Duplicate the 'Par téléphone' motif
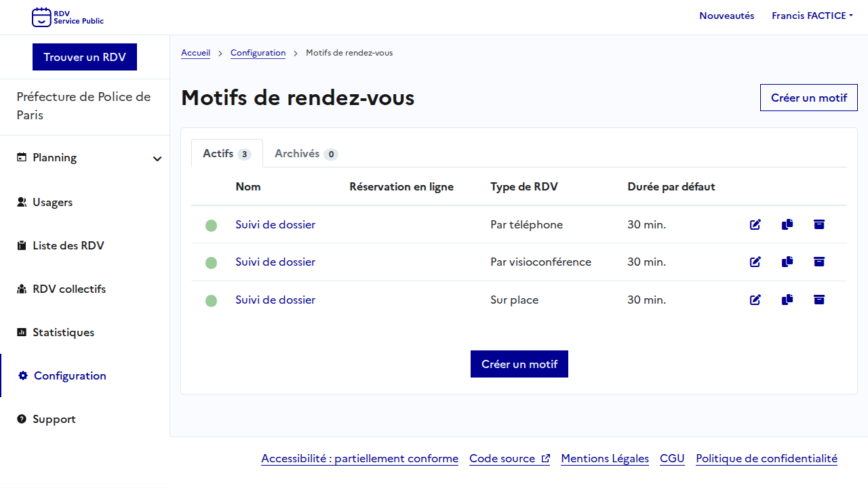This screenshot has width=868, height=488. tap(787, 224)
